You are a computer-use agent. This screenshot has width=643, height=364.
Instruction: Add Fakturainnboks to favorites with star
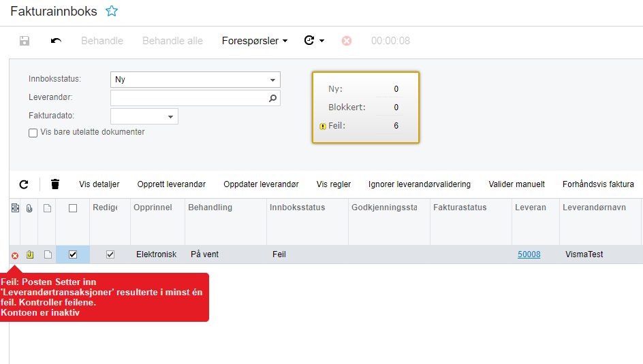[112, 11]
